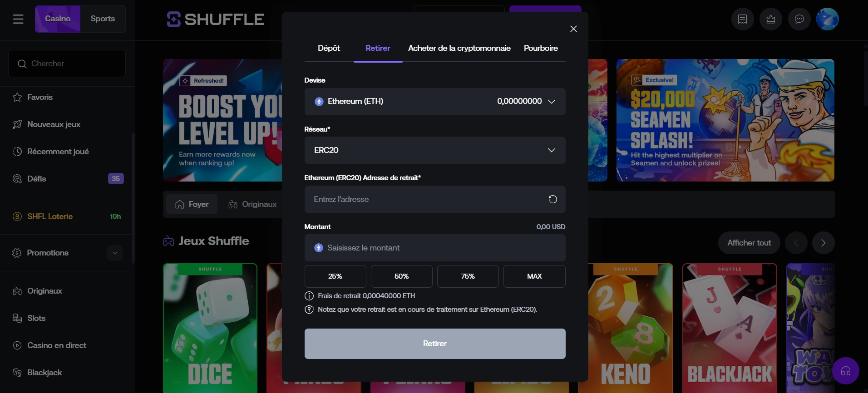Image resolution: width=868 pixels, height=393 pixels.
Task: Click the withdrawal fee info icon
Action: click(309, 296)
